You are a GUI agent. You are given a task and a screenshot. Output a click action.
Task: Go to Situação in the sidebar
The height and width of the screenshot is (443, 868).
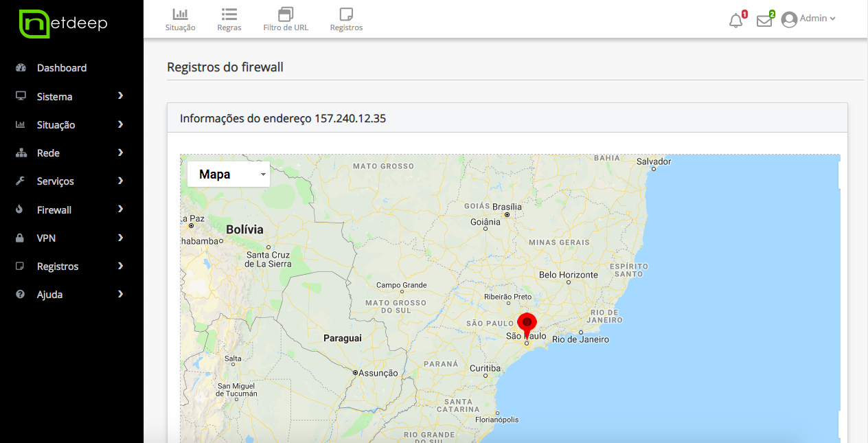(56, 125)
